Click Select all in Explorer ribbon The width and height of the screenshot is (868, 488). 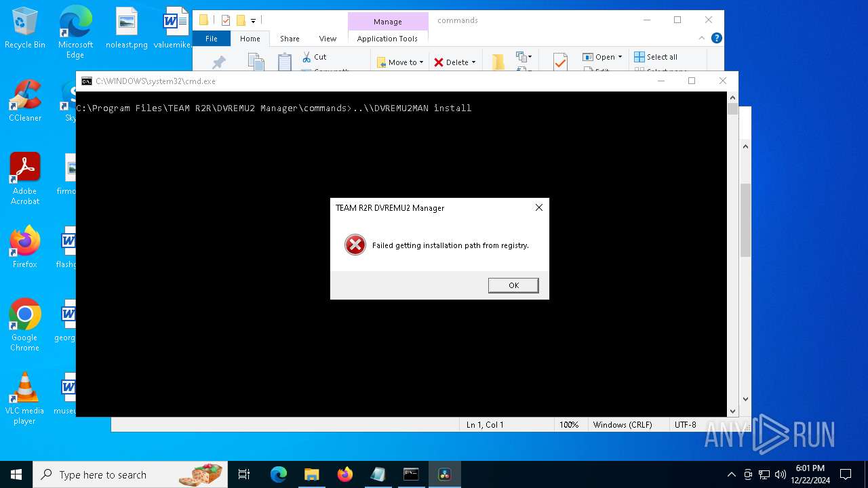(x=656, y=57)
